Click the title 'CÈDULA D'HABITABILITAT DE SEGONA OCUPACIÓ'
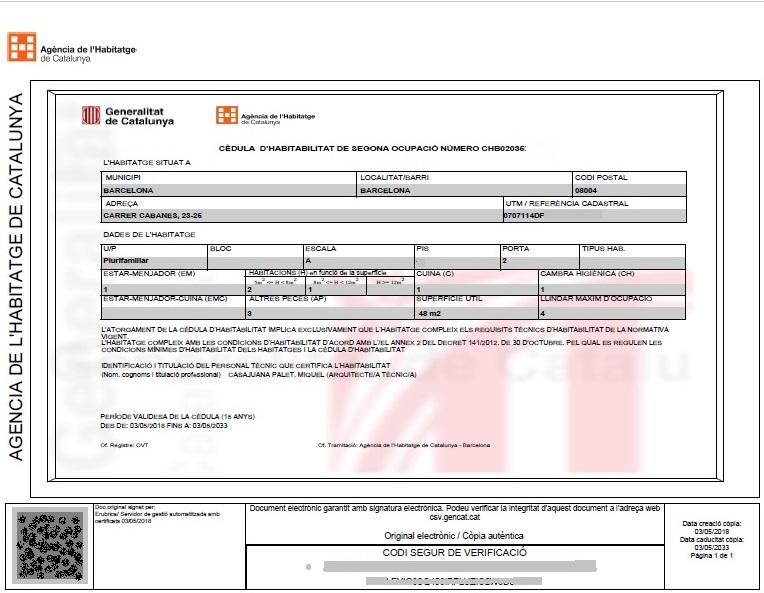The image size is (764, 593). (328, 148)
